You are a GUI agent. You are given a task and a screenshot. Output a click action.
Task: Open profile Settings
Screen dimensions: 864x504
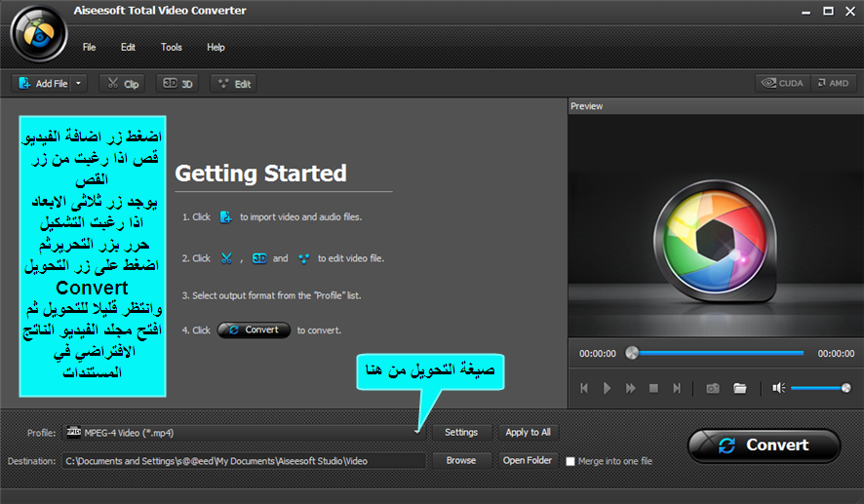click(461, 433)
